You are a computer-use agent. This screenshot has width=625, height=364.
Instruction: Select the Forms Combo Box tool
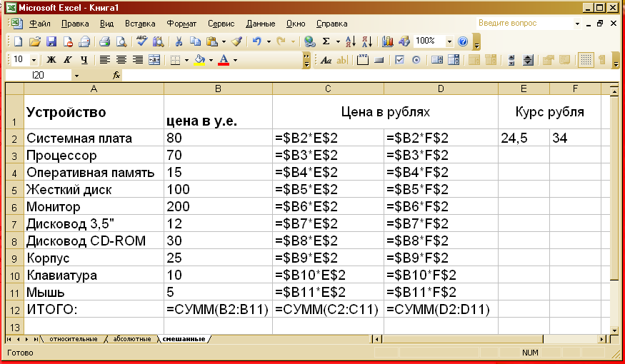[x=453, y=60]
